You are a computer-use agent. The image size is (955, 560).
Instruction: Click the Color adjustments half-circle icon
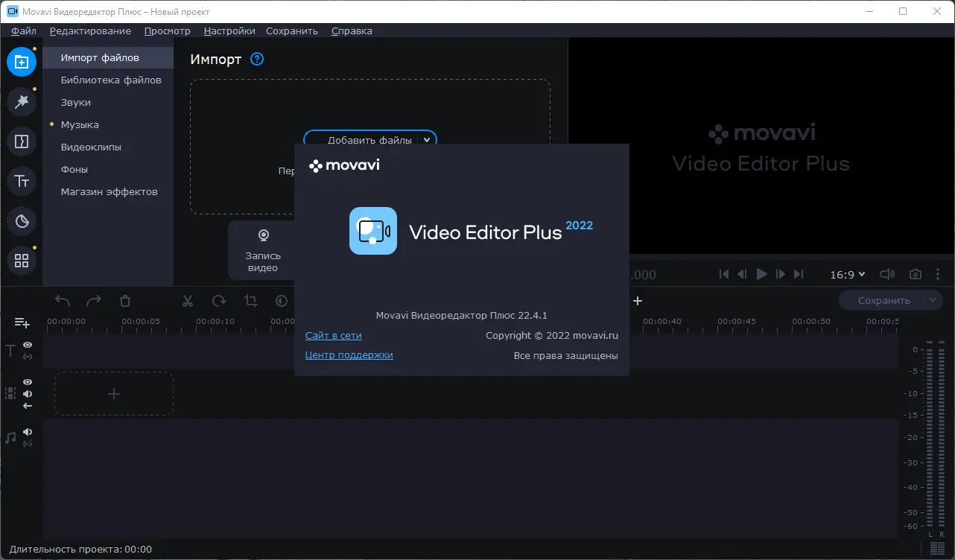[x=282, y=301]
